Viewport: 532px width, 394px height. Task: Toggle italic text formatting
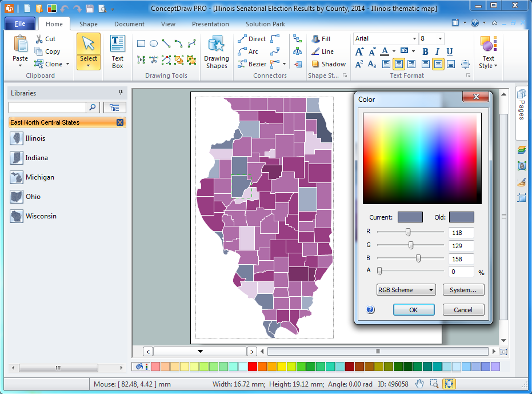(x=438, y=51)
